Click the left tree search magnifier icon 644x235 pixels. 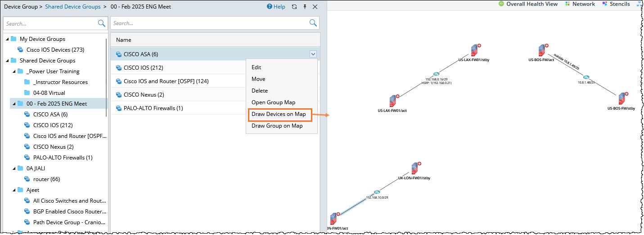(x=101, y=23)
